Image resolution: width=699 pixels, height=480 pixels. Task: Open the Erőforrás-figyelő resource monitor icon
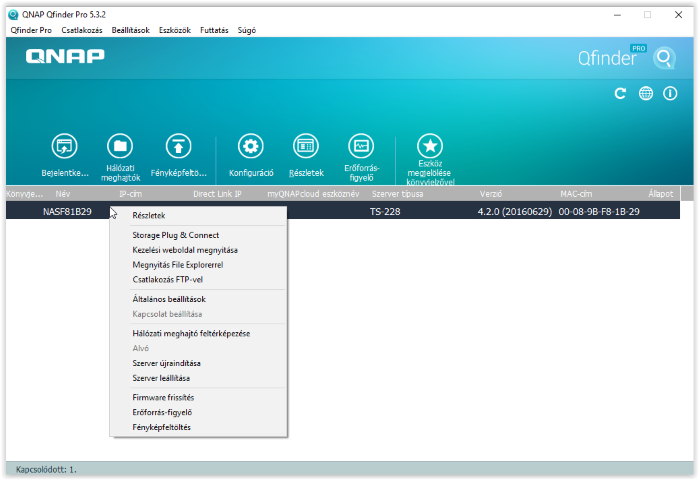pos(360,146)
